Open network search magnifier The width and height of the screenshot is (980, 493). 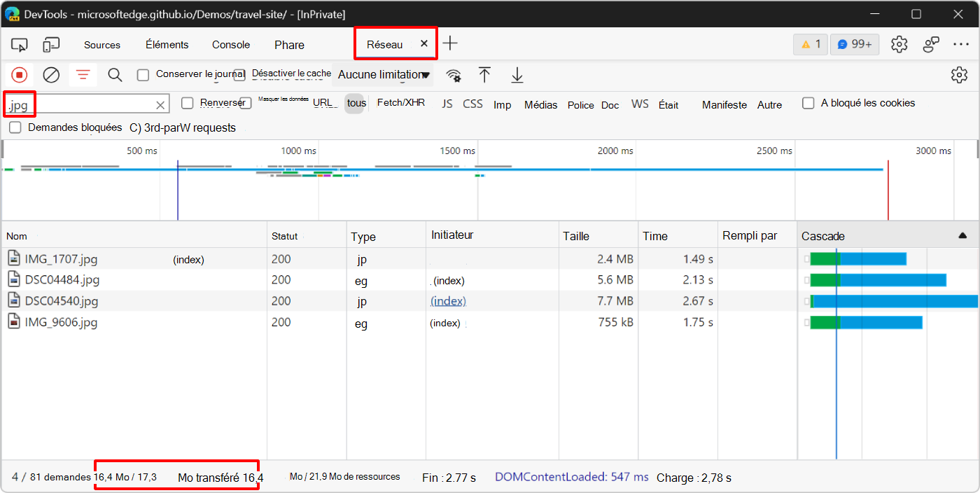[x=115, y=75]
